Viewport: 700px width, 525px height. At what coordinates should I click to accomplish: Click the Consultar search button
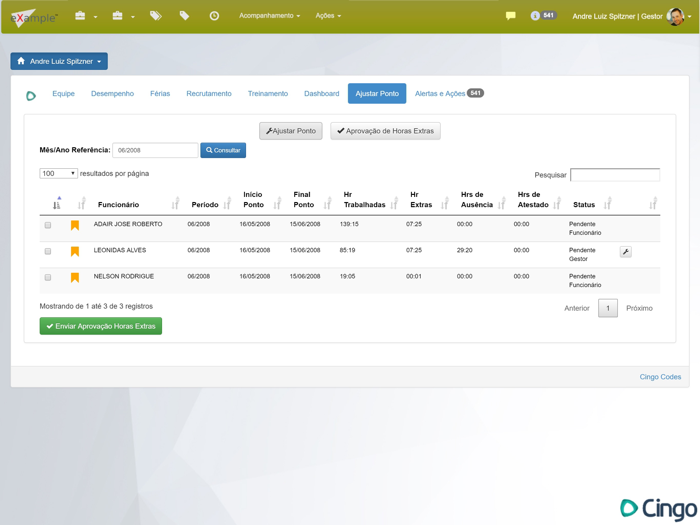223,150
